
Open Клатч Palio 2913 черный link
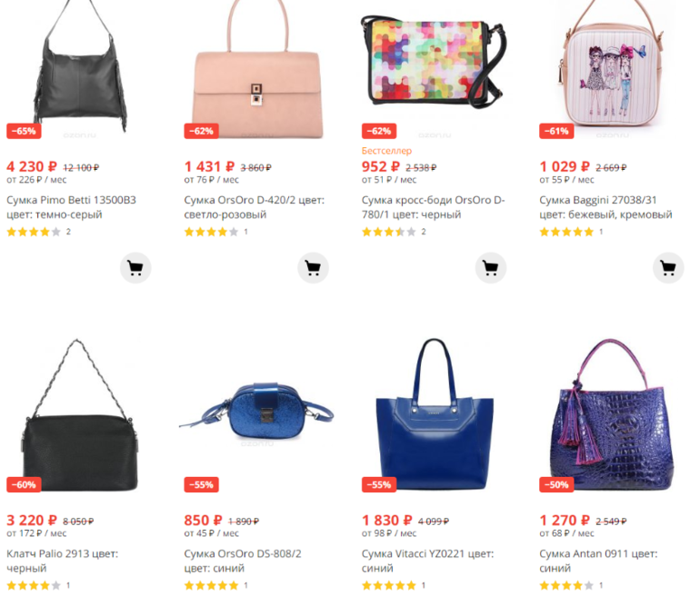click(x=63, y=561)
